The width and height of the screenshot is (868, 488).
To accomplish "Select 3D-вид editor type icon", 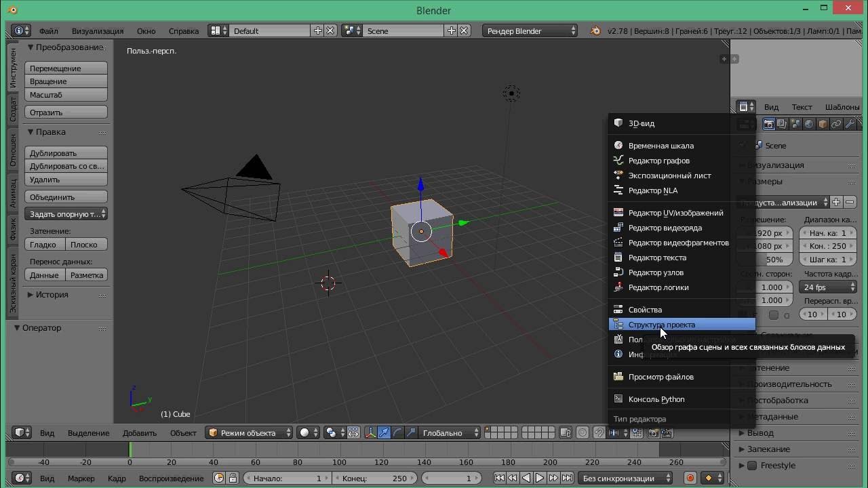I will (x=618, y=123).
